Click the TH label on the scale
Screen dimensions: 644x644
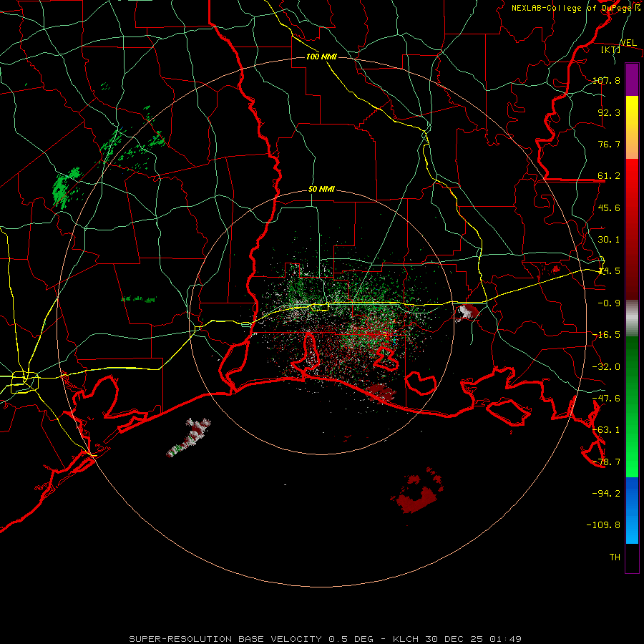click(615, 557)
